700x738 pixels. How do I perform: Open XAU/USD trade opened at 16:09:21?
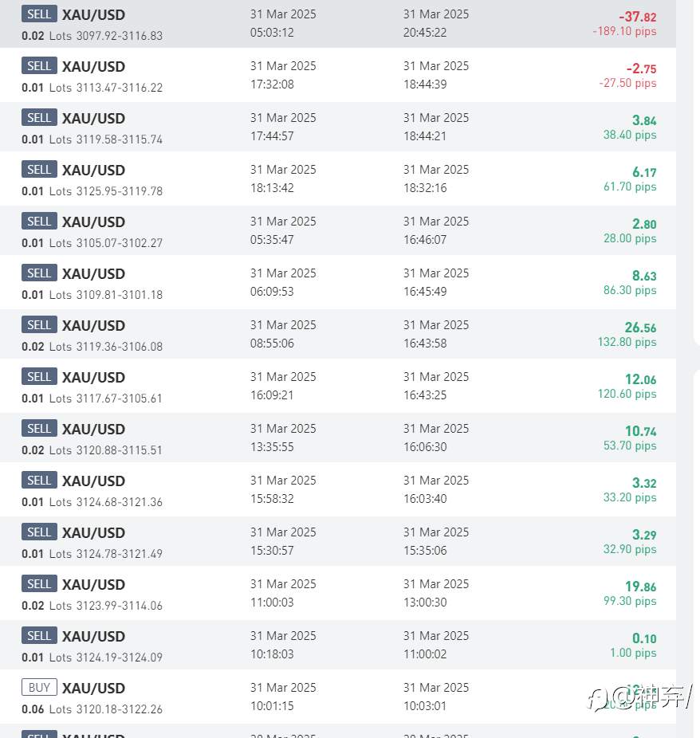(338, 386)
